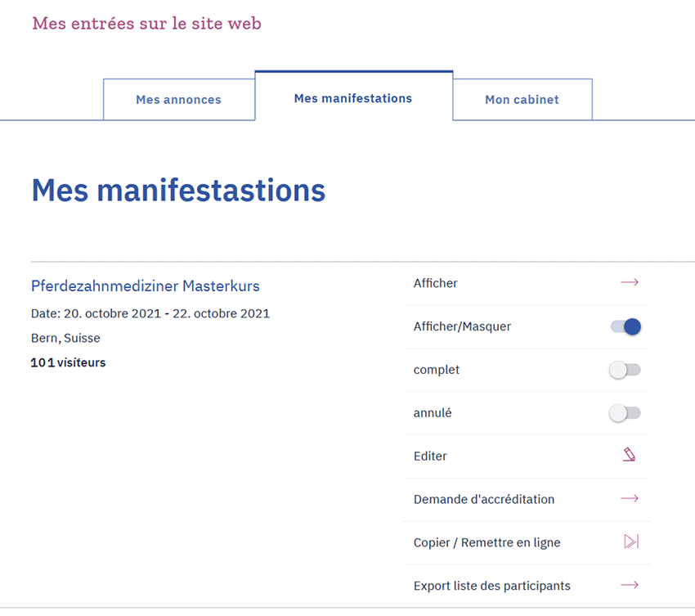This screenshot has width=695, height=616.
Task: Click the Copier / Remettre en ligne text
Action: (487, 543)
